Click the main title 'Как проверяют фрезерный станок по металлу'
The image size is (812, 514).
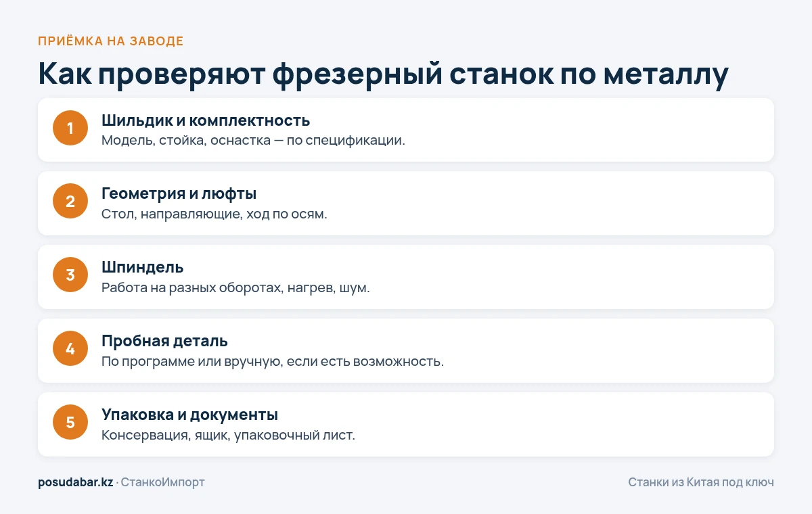(x=383, y=74)
